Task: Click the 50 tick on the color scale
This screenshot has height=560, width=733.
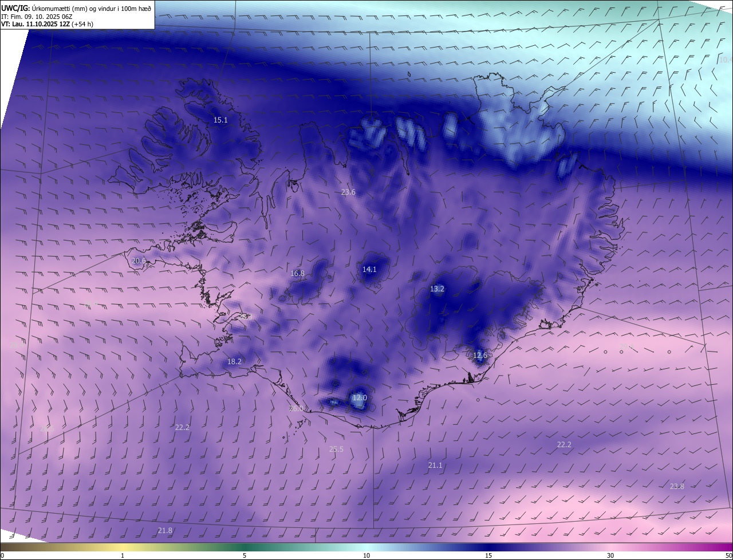Action: pyautogui.click(x=728, y=555)
